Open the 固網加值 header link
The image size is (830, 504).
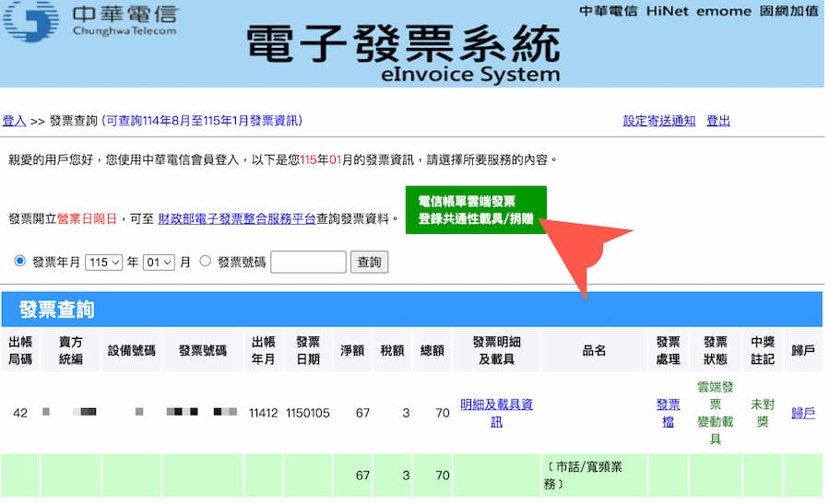click(788, 11)
